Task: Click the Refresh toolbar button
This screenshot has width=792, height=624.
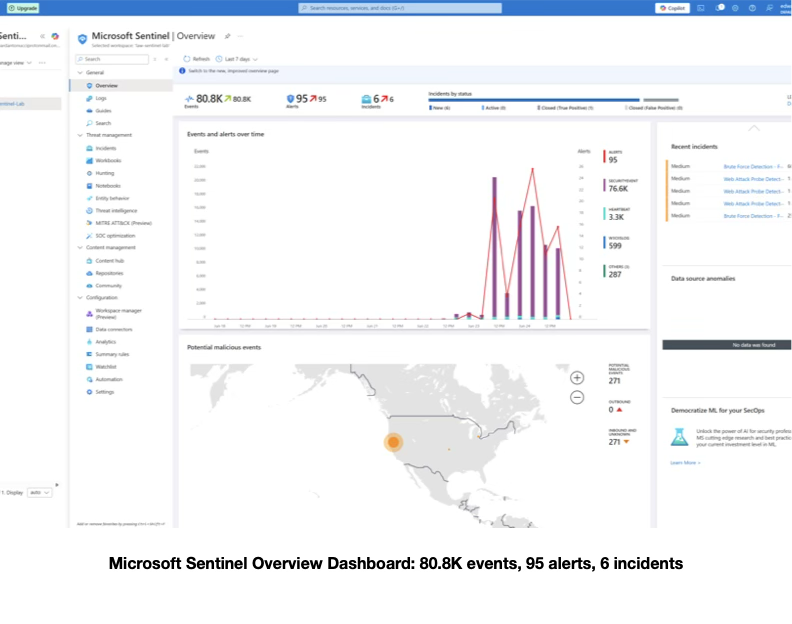Action: click(196, 59)
